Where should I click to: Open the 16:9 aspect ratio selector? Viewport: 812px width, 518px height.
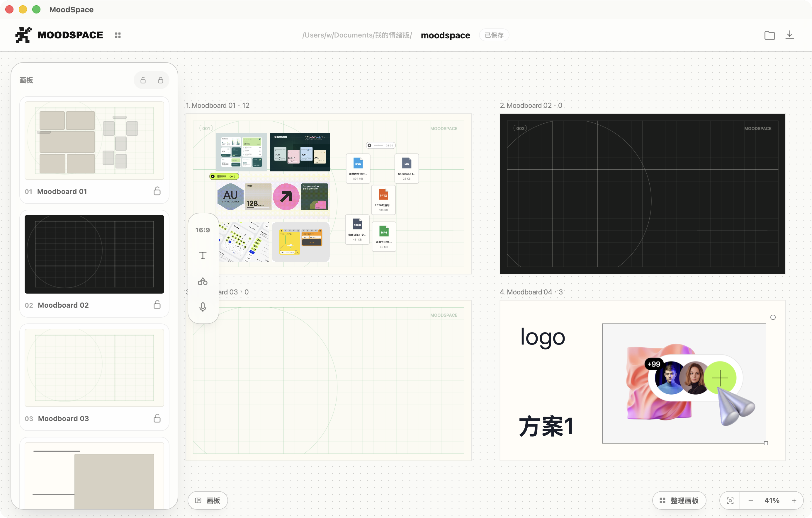pos(203,230)
